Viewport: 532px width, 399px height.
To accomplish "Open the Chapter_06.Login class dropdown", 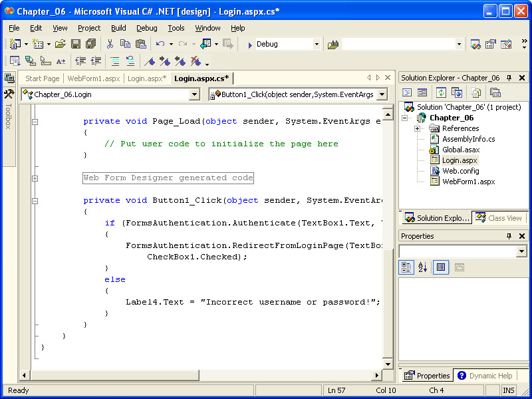I will [x=194, y=94].
